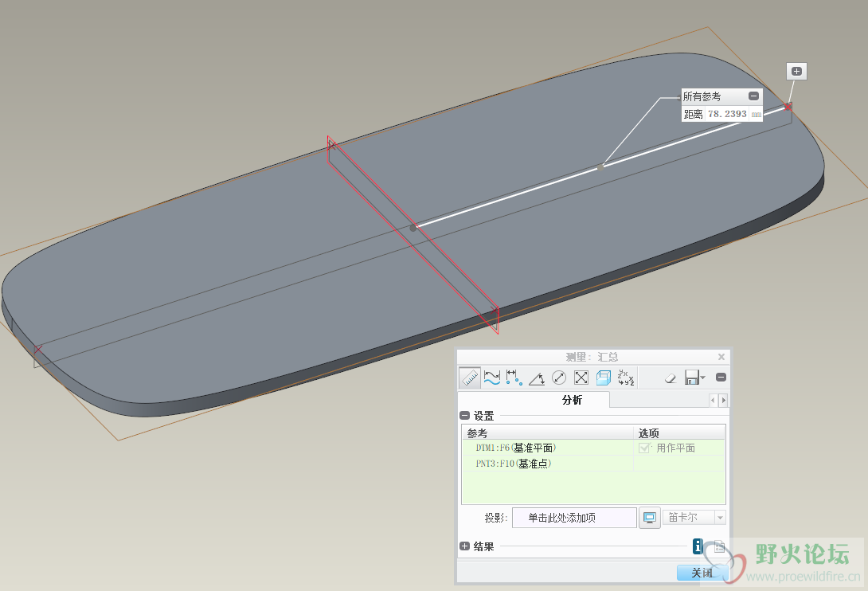Image resolution: width=868 pixels, height=591 pixels.
Task: Select the Length curve measure tool
Action: pyautogui.click(x=491, y=378)
